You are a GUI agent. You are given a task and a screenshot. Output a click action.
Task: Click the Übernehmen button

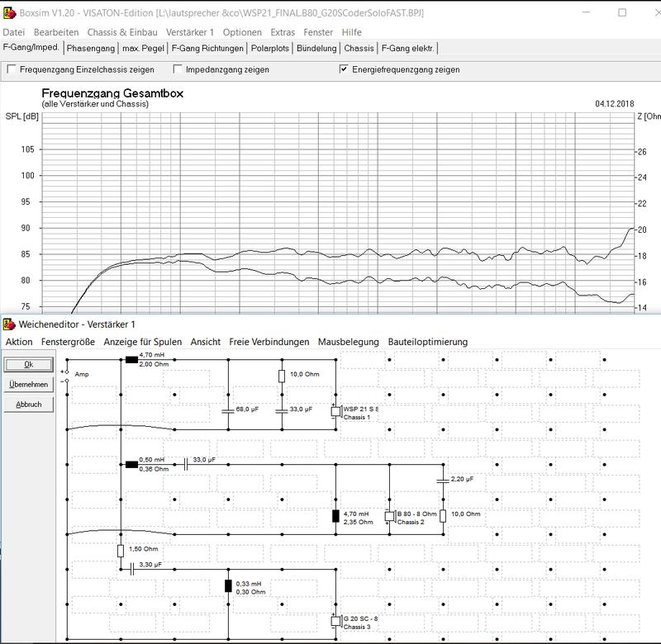point(28,384)
